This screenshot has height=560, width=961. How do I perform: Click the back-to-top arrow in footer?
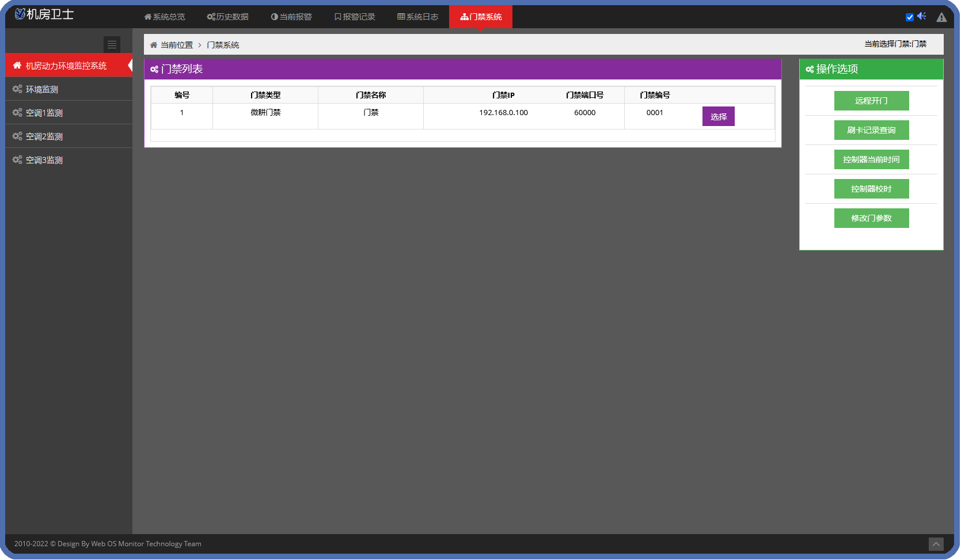pos(936,544)
